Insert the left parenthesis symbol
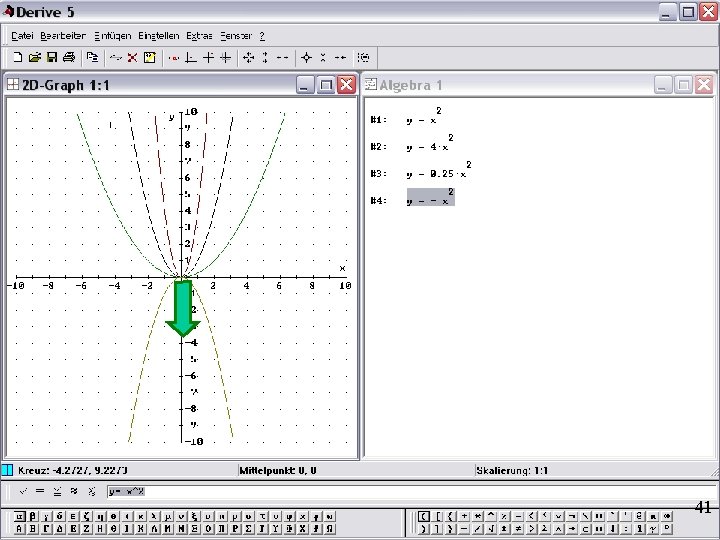This screenshot has height=540, width=720. coord(424,516)
